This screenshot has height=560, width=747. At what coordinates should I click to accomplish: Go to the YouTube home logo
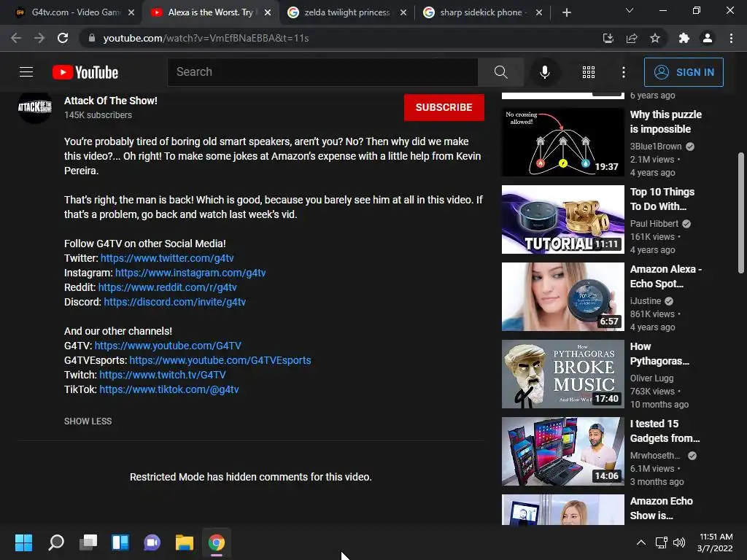coord(85,72)
